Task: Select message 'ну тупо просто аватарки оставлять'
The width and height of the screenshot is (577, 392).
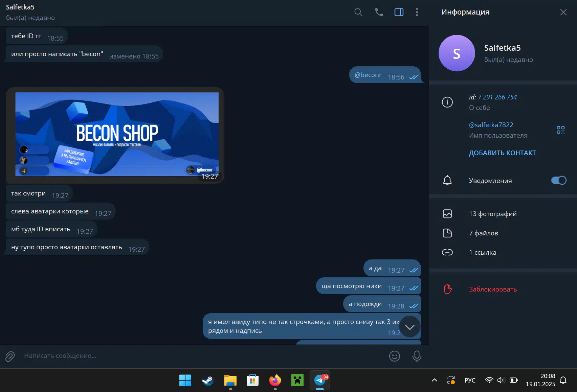Action: pyautogui.click(x=77, y=247)
